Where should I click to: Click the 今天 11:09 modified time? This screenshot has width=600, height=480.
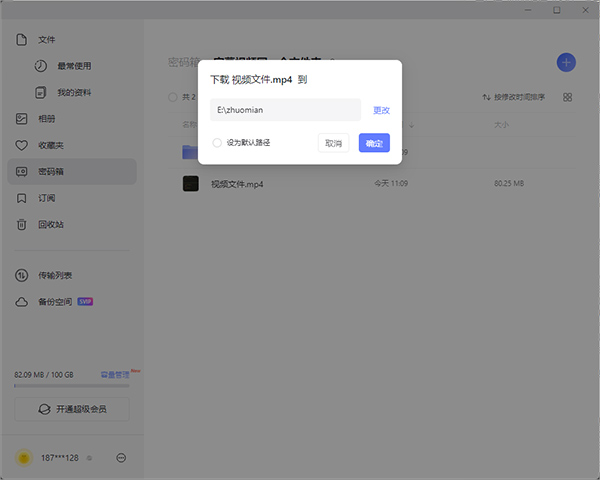pyautogui.click(x=391, y=183)
